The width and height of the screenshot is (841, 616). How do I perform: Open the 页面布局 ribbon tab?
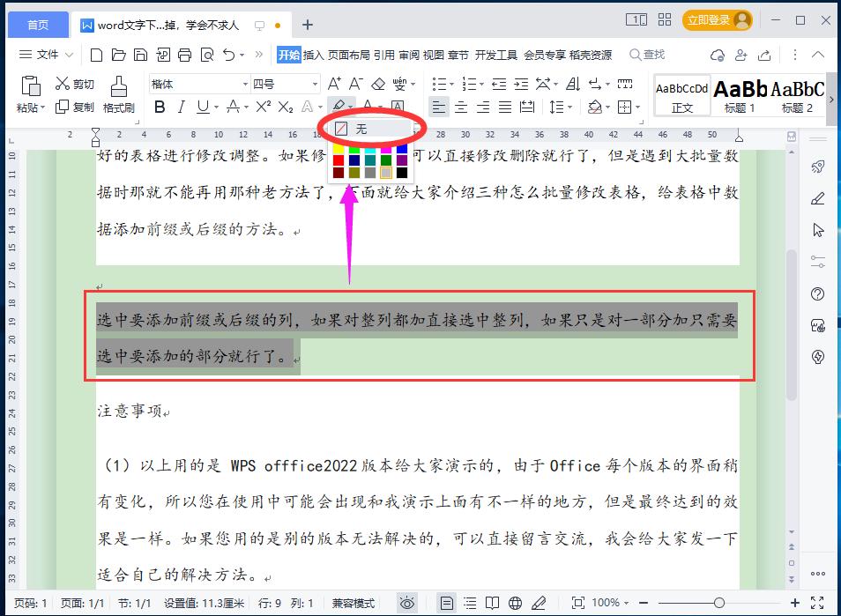pyautogui.click(x=351, y=54)
